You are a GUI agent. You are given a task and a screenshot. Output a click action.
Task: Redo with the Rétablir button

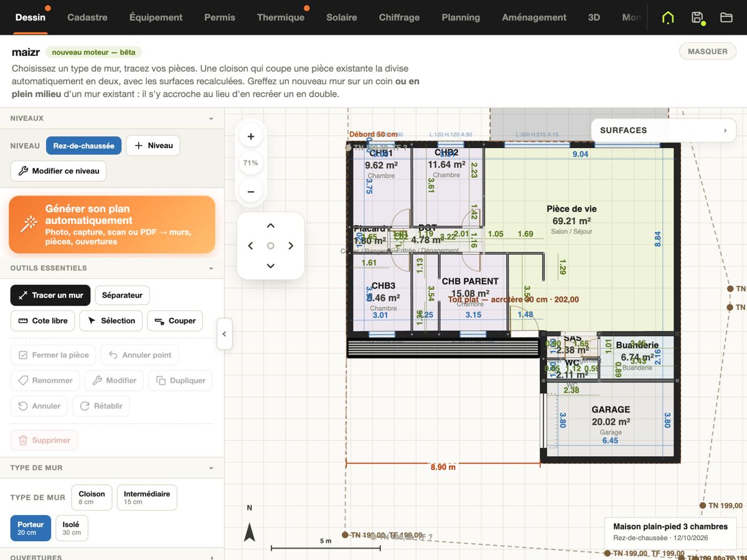[101, 406]
